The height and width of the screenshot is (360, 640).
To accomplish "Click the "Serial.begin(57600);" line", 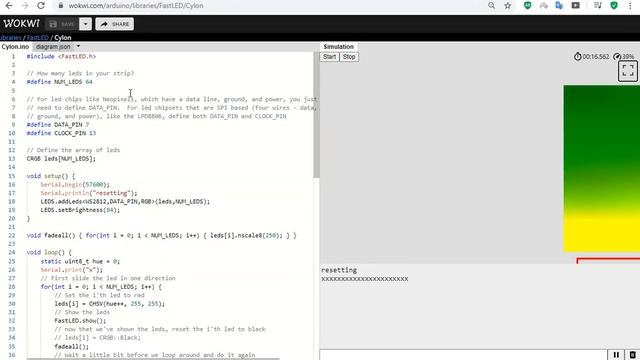I will pyautogui.click(x=75, y=184).
